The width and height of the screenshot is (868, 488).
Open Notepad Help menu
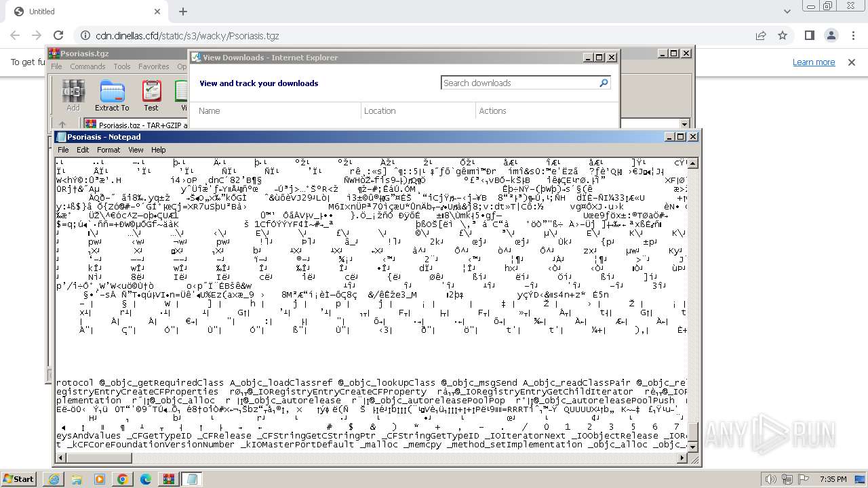[x=158, y=150]
